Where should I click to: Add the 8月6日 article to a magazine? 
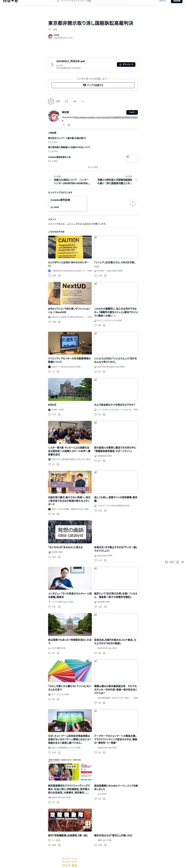(x=59, y=414)
